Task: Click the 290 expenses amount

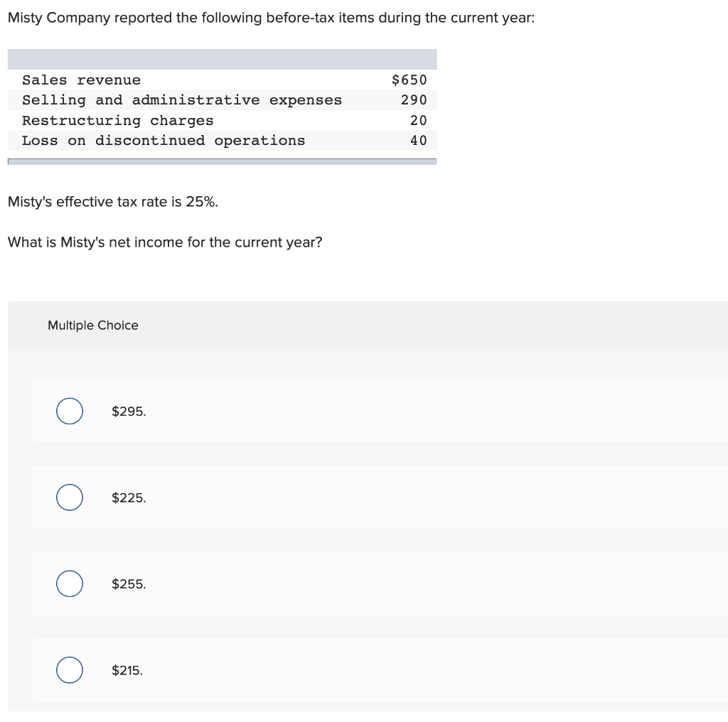Action: (414, 99)
